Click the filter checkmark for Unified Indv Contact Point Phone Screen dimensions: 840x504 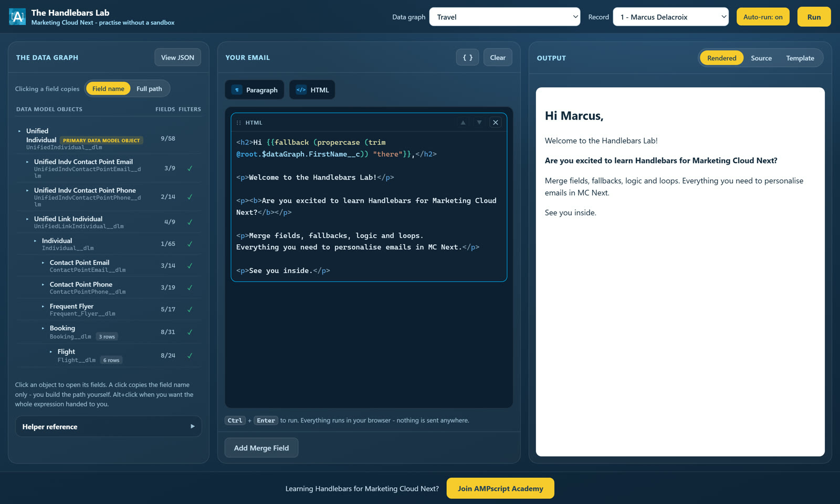point(190,197)
